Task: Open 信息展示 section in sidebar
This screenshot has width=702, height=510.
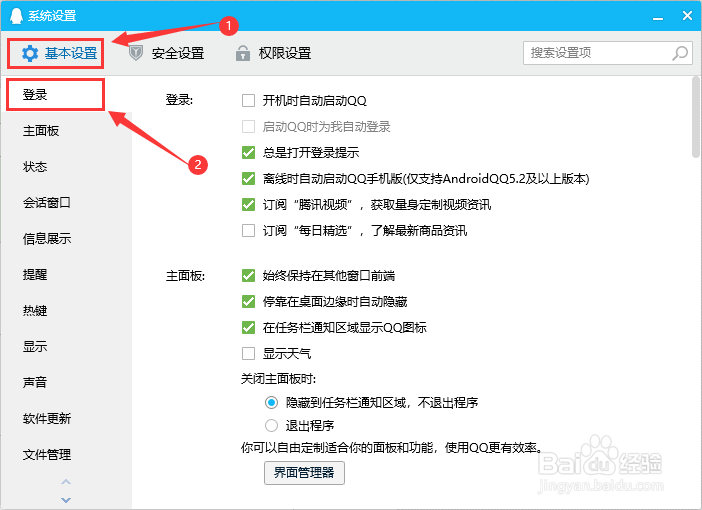Action: pyautogui.click(x=47, y=239)
